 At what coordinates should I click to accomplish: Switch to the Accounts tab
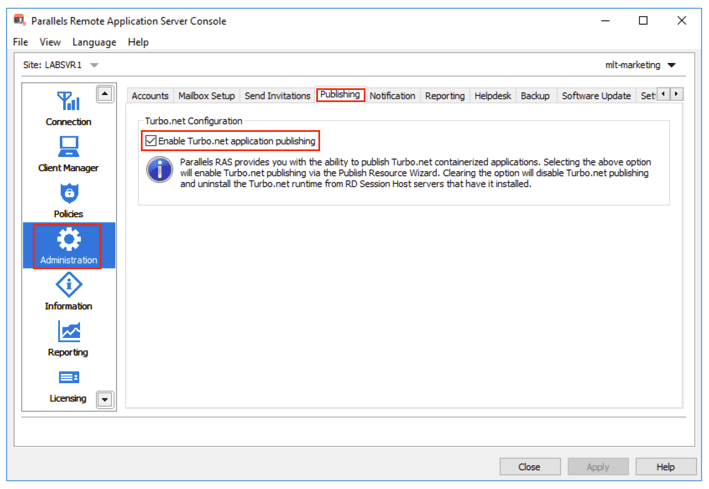point(150,96)
